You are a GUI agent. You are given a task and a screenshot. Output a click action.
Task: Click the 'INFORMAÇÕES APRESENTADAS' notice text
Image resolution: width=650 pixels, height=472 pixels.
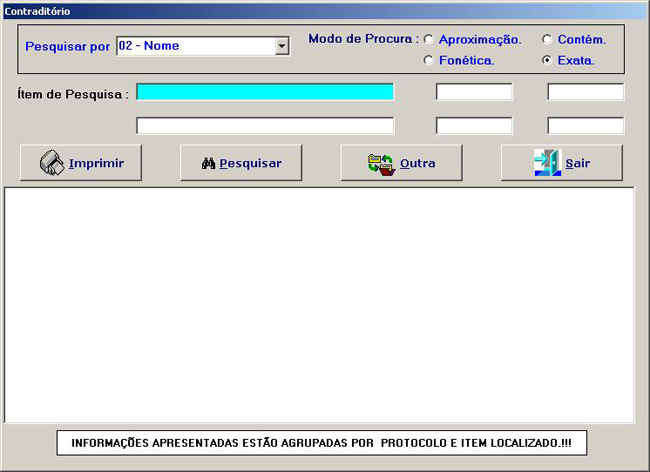click(x=321, y=443)
